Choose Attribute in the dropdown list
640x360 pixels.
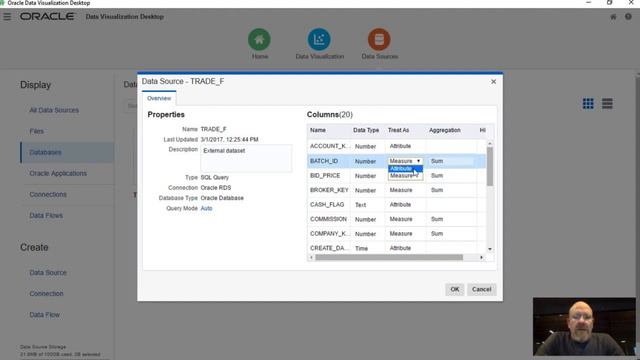(405, 169)
